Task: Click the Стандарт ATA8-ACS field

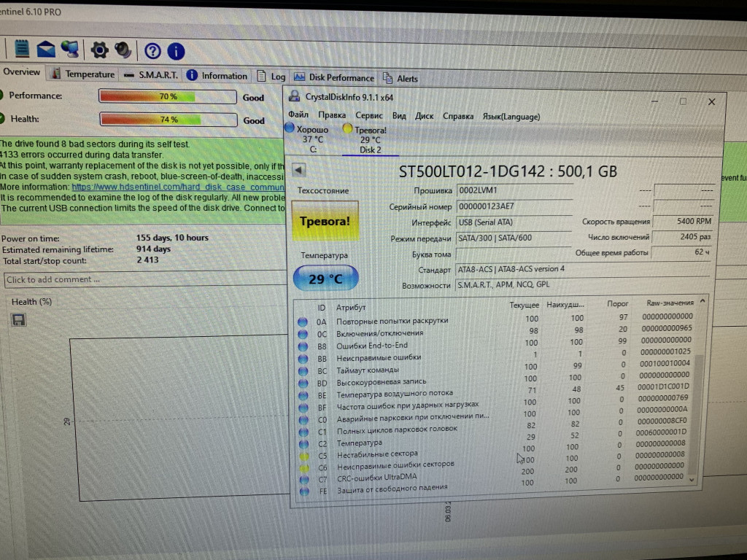Action: click(582, 269)
